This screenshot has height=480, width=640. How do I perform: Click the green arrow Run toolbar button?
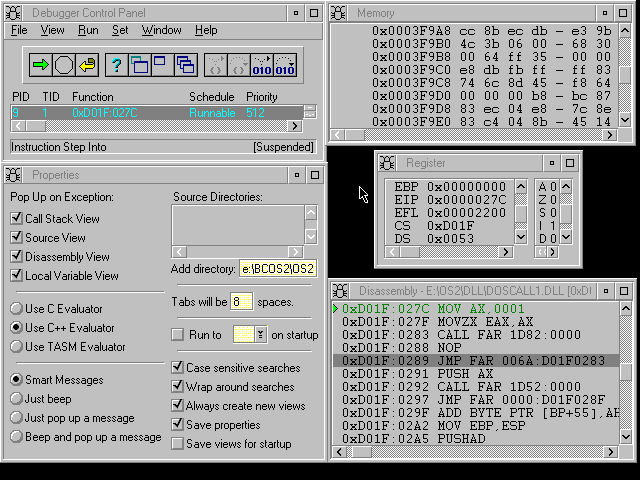pos(41,65)
